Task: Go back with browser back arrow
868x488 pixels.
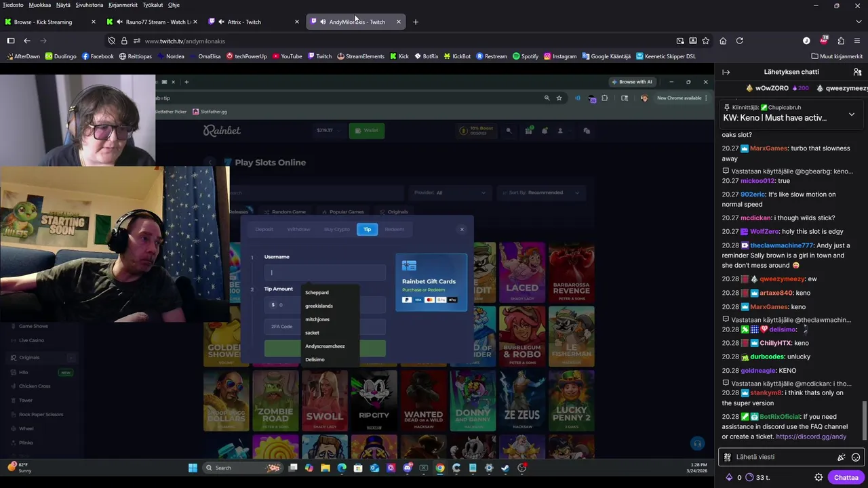Action: coord(27,41)
